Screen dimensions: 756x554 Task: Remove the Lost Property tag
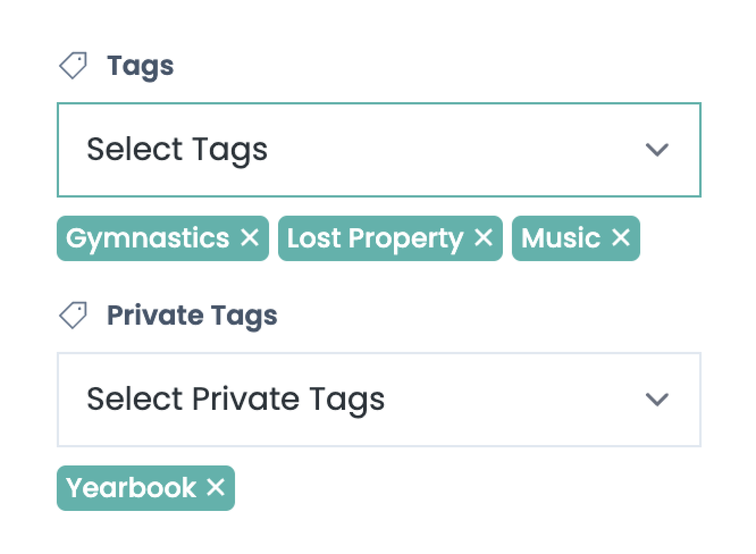483,238
